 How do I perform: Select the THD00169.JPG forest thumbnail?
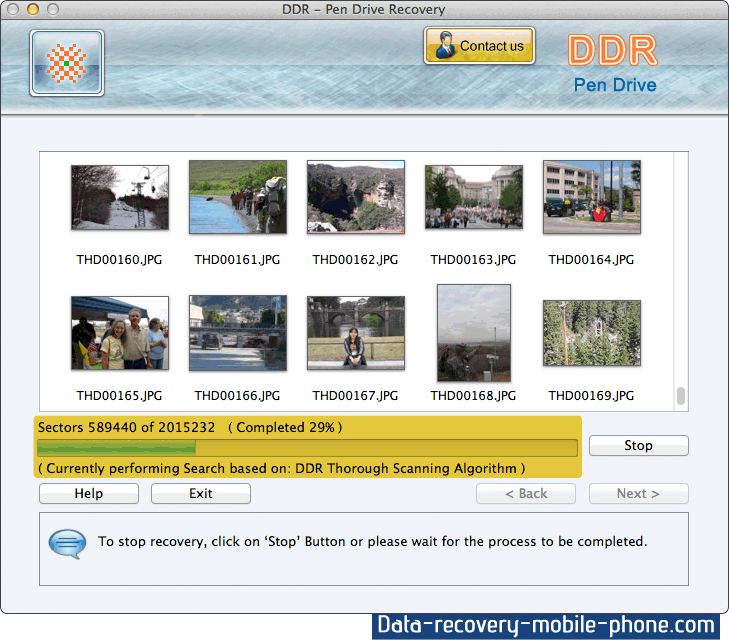tap(592, 333)
